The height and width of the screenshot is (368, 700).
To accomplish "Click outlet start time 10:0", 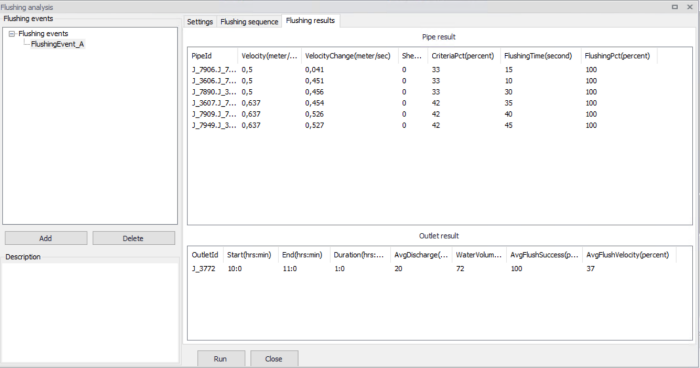I will (234, 269).
